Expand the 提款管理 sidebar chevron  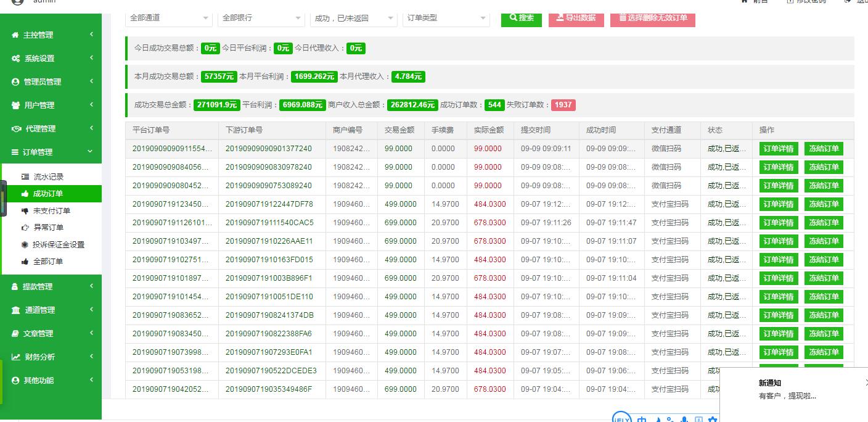click(91, 286)
